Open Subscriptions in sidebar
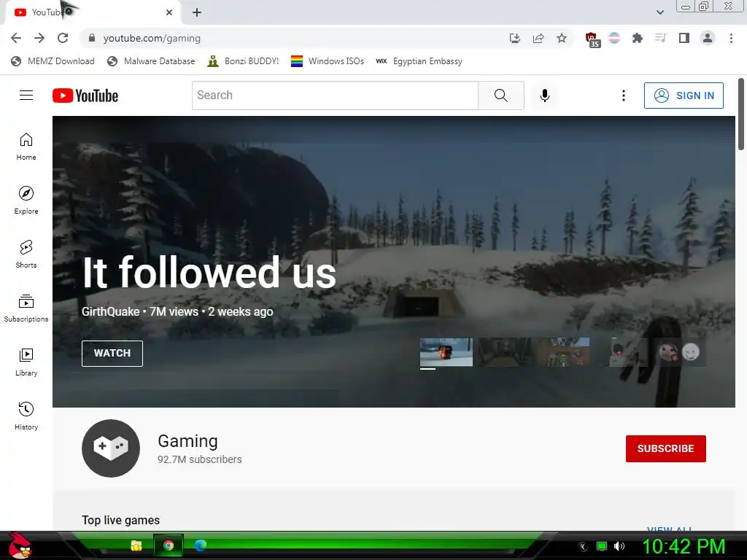 (x=26, y=308)
